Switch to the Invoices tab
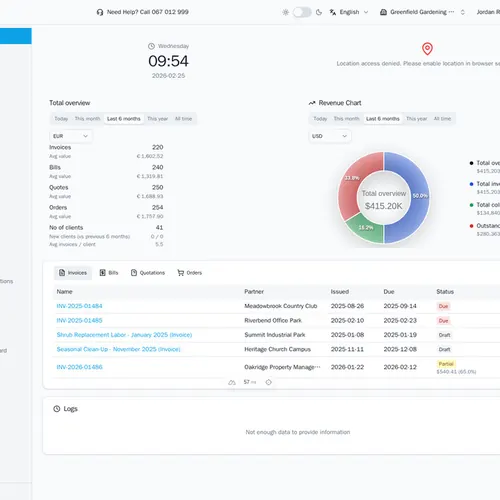This screenshot has width=500, height=500. point(73,273)
